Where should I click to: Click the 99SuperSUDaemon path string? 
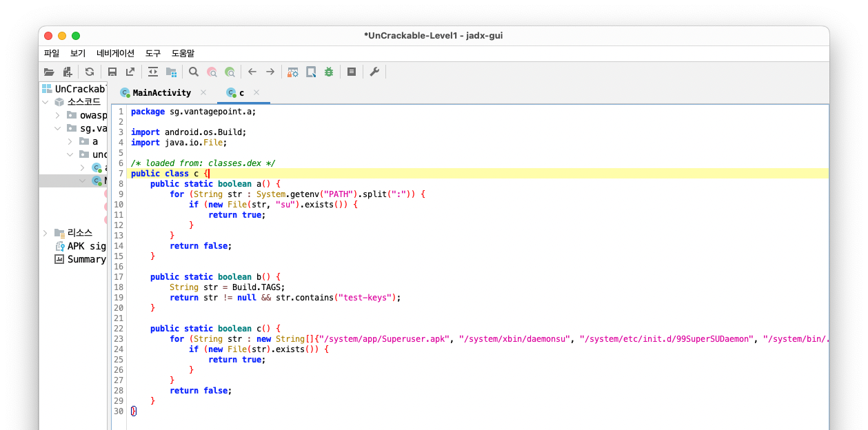coord(667,339)
